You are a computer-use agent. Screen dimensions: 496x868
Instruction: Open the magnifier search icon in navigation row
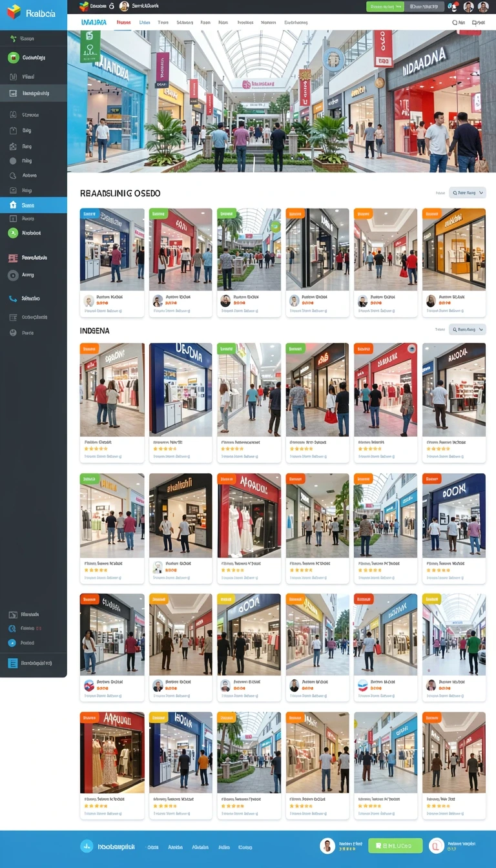455,22
